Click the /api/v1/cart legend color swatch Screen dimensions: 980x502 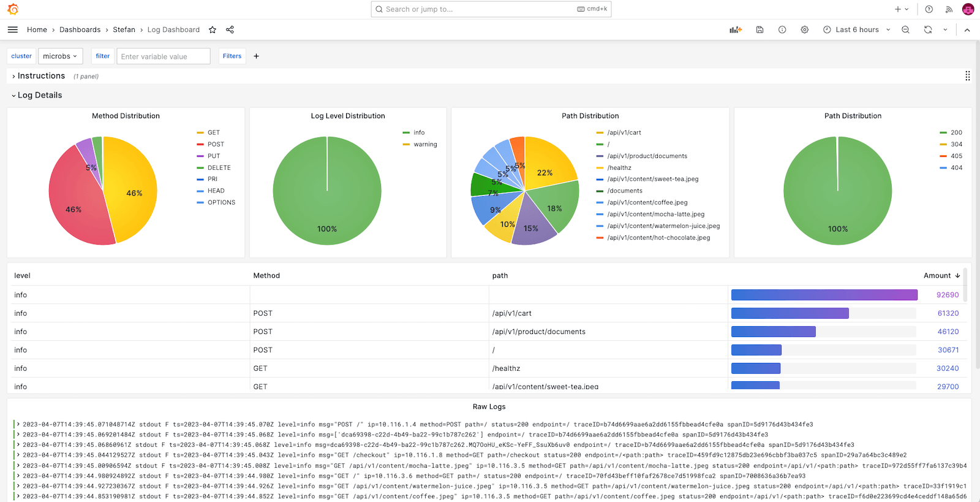point(600,132)
